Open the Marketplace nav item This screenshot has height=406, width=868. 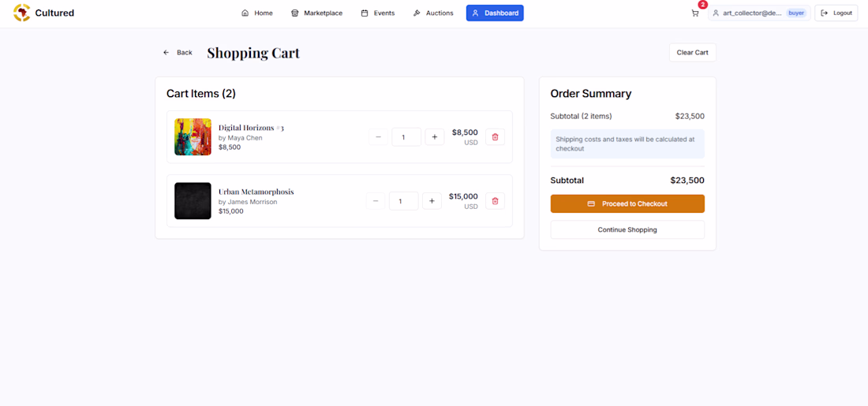316,13
